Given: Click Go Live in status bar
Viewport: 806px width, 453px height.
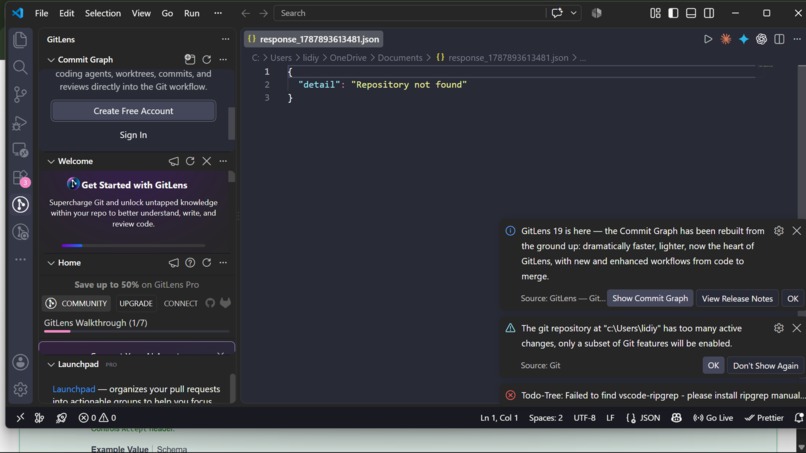Looking at the screenshot, I should (713, 418).
